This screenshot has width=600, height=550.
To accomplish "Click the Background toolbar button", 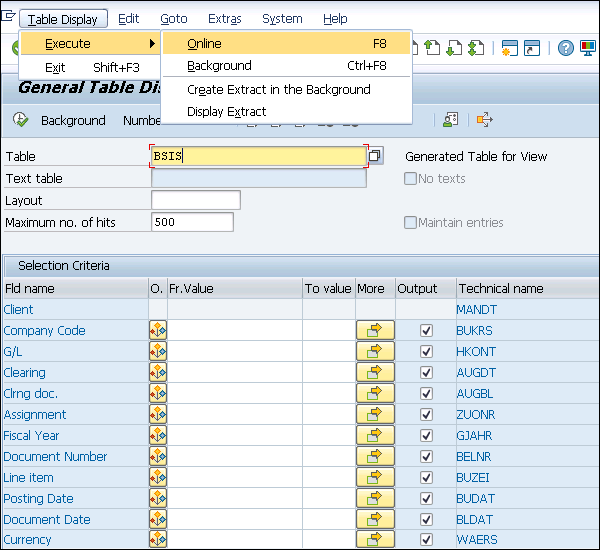I will [x=73, y=120].
